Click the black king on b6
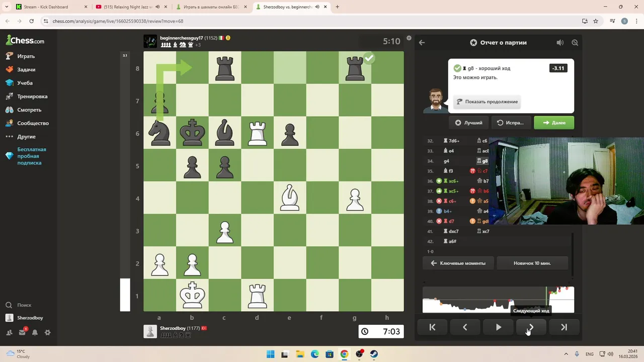The image size is (644, 362). coord(192,133)
